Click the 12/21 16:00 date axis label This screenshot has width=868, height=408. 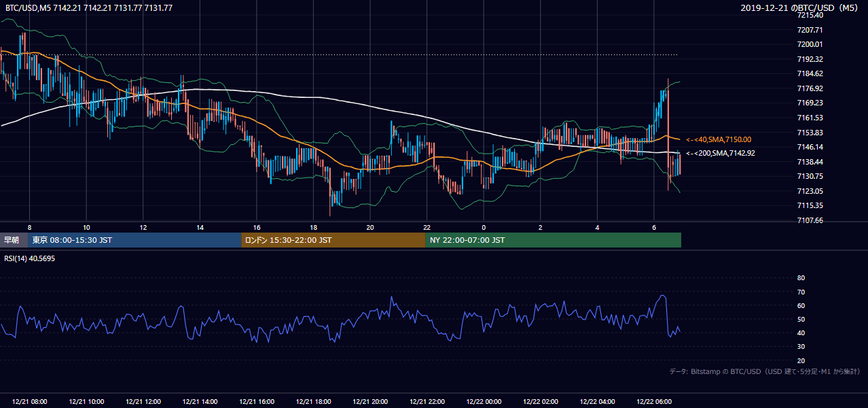coord(257,402)
